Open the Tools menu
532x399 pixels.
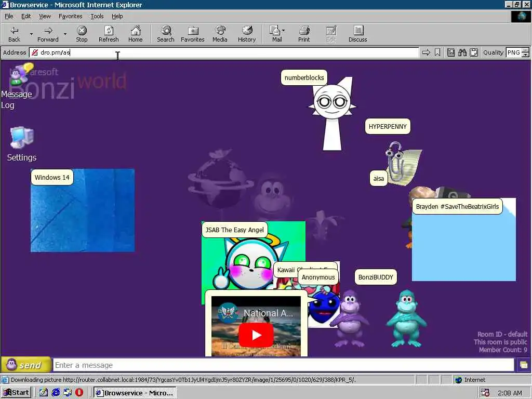click(97, 16)
